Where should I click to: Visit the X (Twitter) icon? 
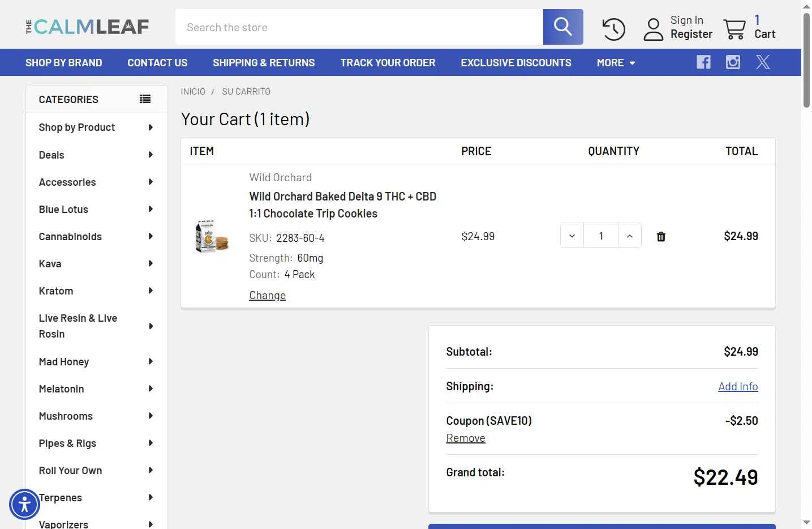(763, 62)
